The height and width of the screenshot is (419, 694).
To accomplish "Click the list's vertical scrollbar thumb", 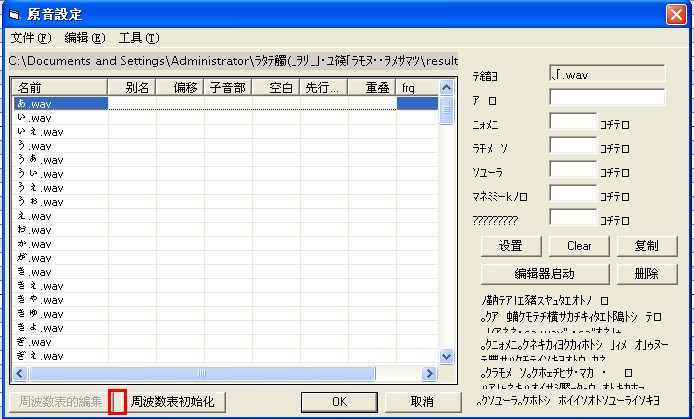I will pyautogui.click(x=446, y=110).
